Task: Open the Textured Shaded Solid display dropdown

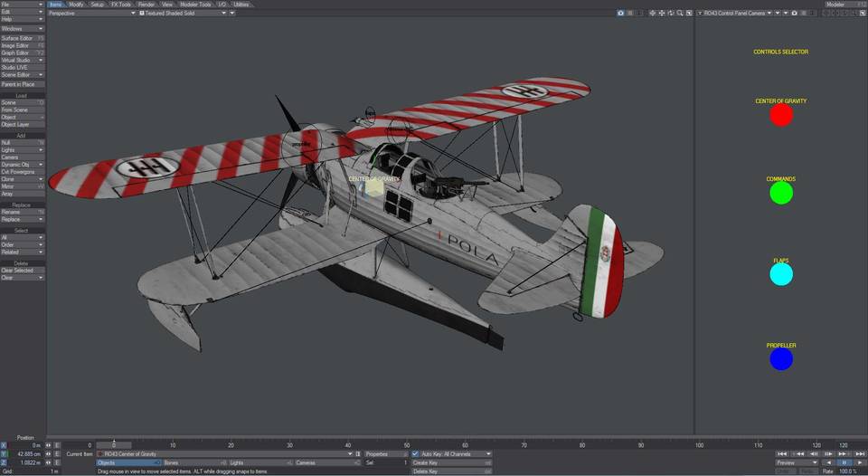Action: pos(184,13)
